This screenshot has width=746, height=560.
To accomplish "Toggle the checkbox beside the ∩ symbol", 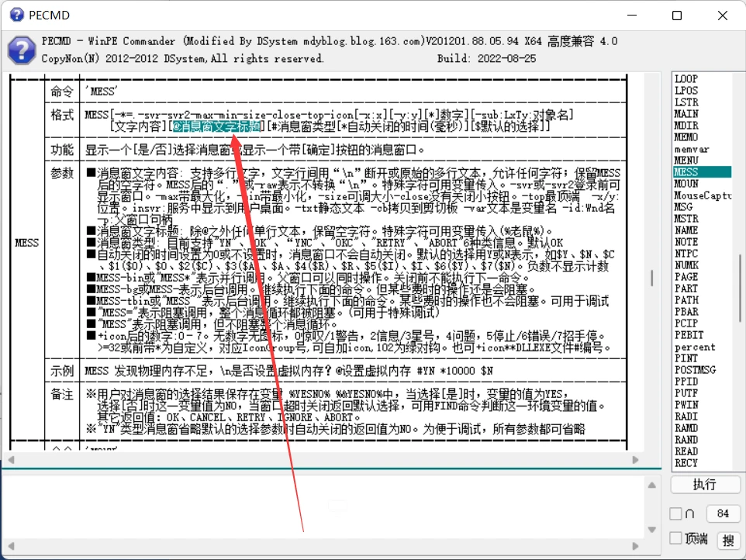I will 675,513.
